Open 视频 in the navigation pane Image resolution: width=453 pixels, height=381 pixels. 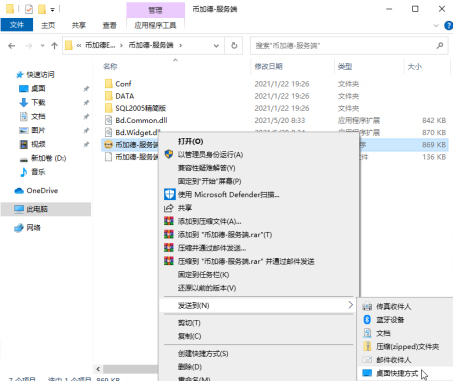coord(38,144)
